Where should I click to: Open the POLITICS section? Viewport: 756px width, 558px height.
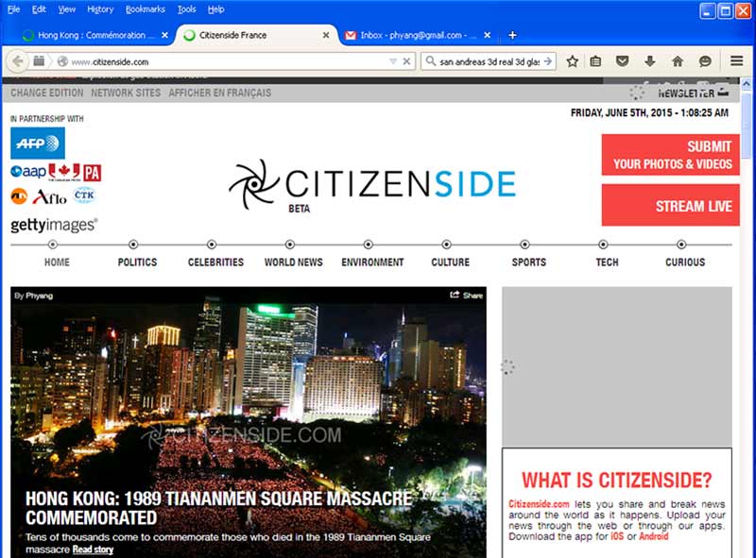coord(137,262)
